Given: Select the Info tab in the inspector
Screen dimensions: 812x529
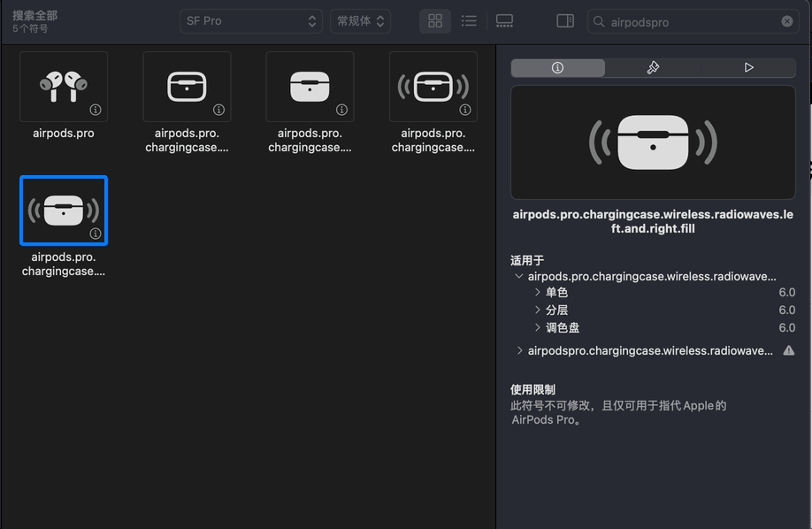Looking at the screenshot, I should tap(557, 67).
